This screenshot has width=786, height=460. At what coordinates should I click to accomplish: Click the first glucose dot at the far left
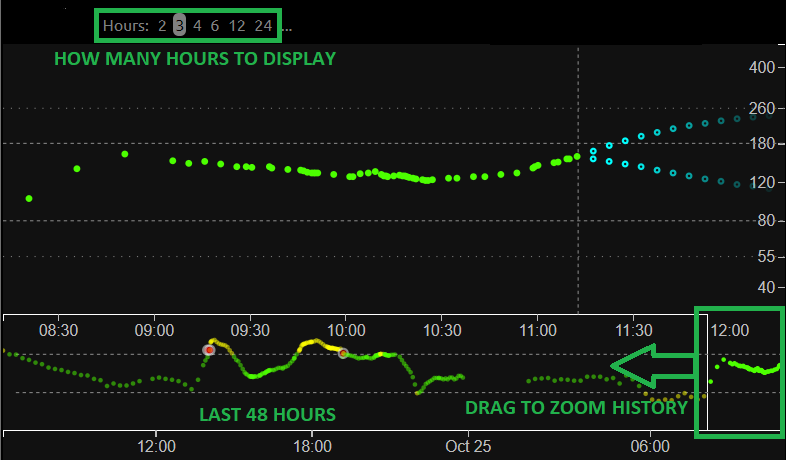(29, 198)
